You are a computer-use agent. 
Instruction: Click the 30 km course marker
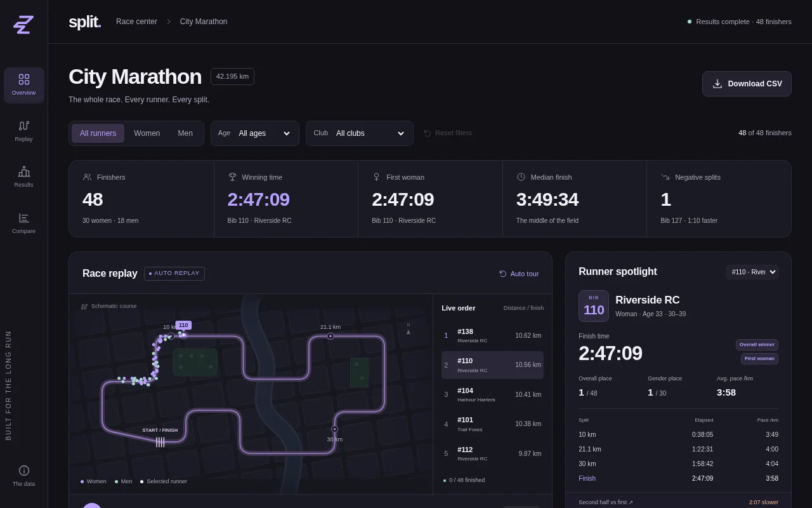click(334, 429)
